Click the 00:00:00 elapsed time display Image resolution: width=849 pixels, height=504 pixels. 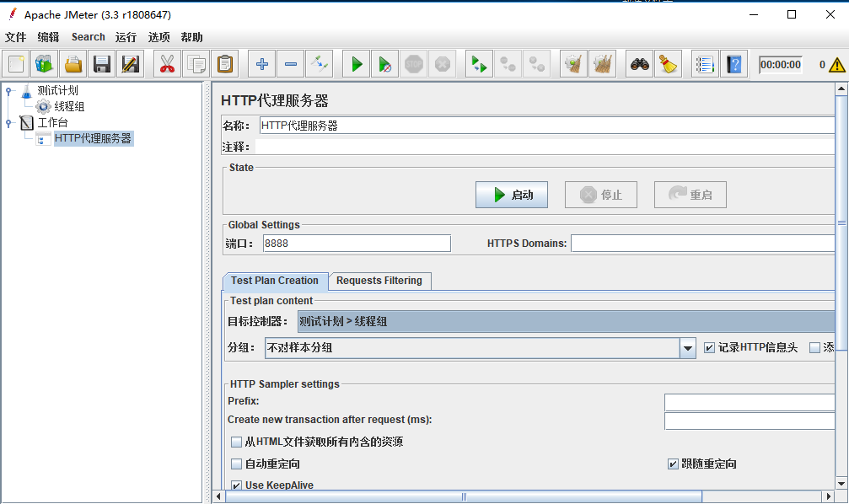tap(780, 65)
